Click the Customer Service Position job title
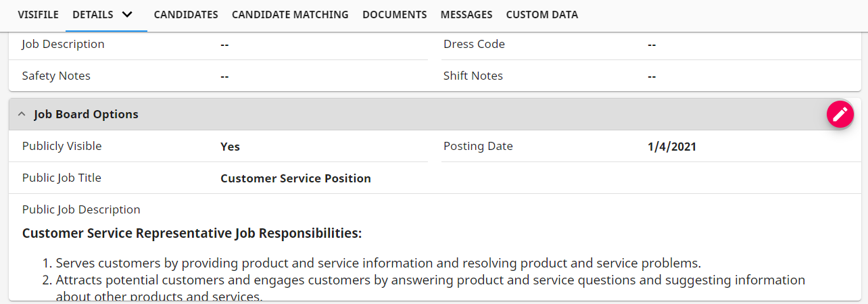 (295, 179)
